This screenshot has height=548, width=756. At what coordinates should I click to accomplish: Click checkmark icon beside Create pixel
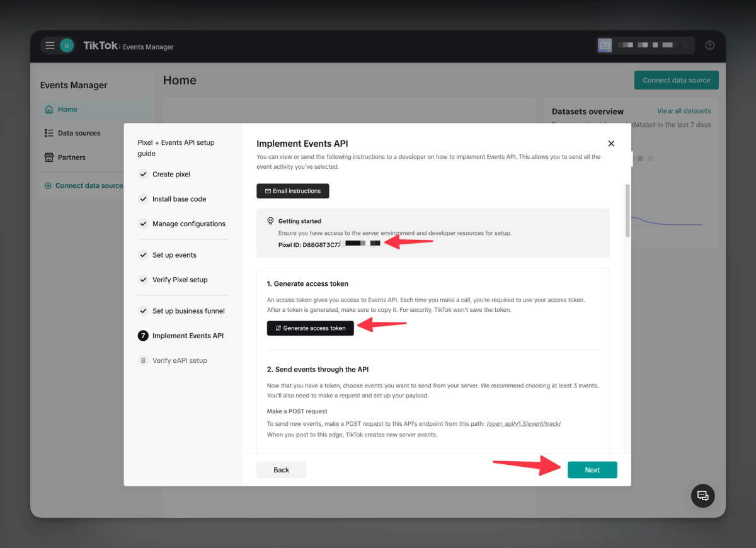pyautogui.click(x=143, y=174)
